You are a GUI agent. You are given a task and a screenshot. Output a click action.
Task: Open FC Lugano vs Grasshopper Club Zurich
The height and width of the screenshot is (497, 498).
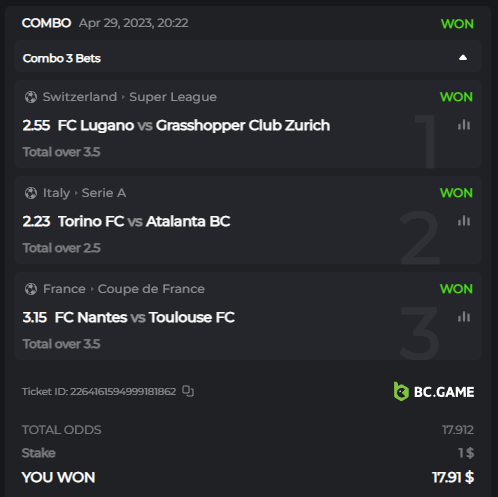click(x=194, y=126)
